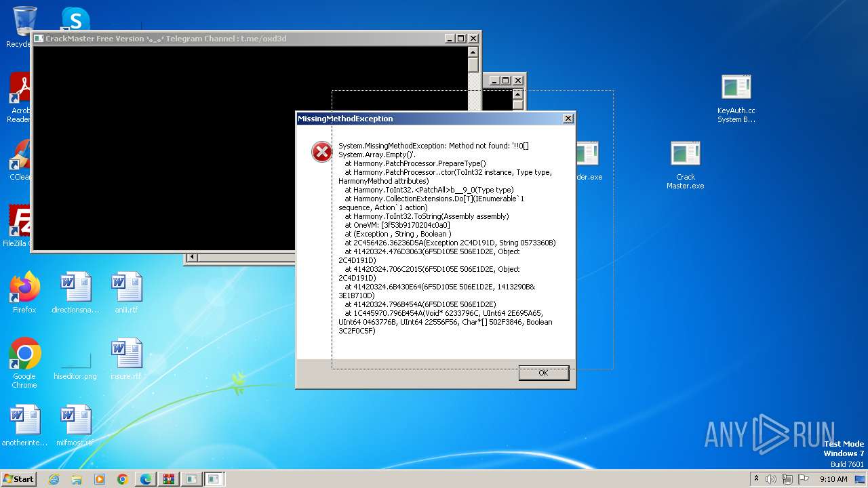Click the CrackMaster console title bar icon
Viewport: 868px width, 488px height.
(x=39, y=39)
